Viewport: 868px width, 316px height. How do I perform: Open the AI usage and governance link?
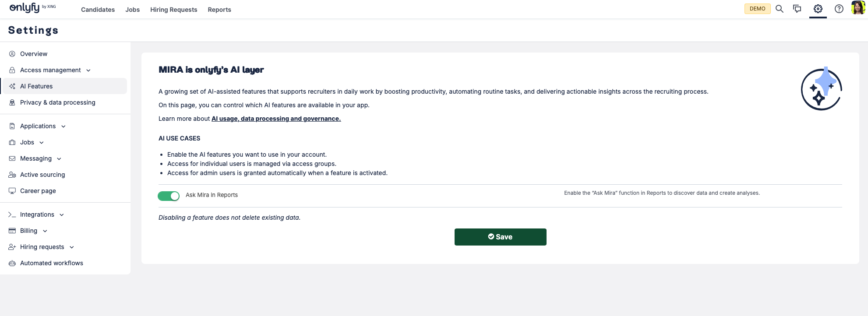tap(276, 118)
